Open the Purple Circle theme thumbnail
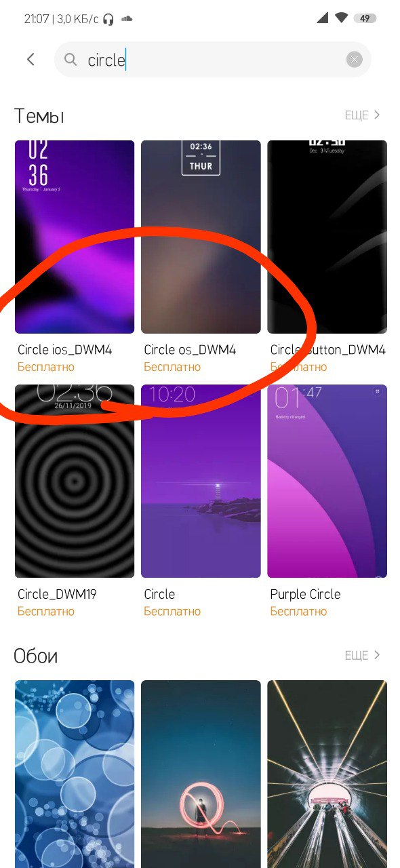Image resolution: width=400 pixels, height=868 pixels. (327, 481)
